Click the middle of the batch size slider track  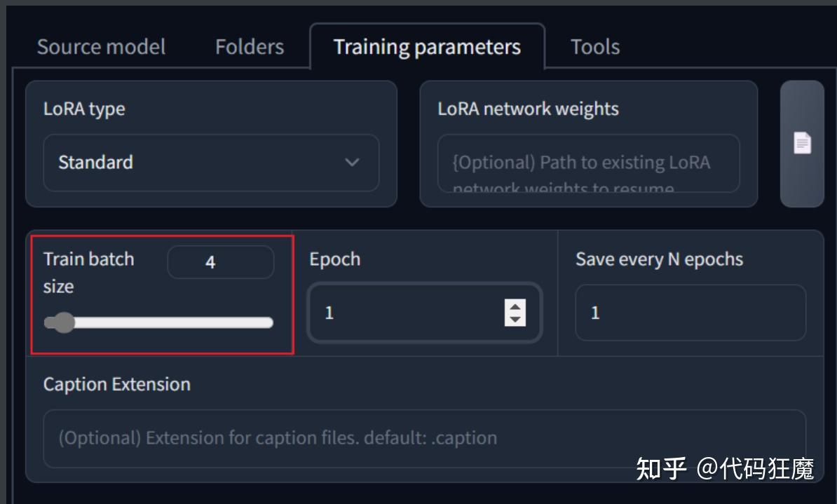click(158, 322)
